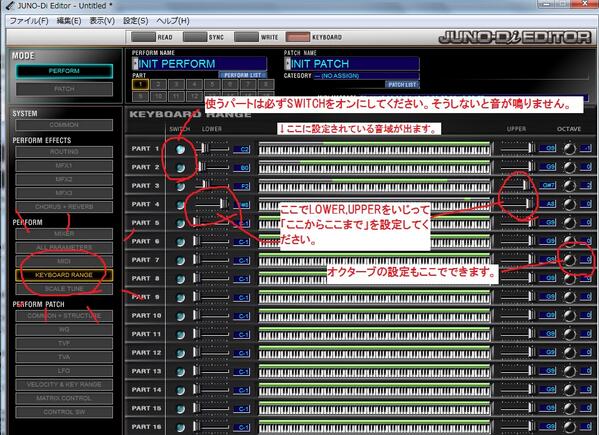
Task: Click the SYNC button in the toolbar
Action: point(195,37)
